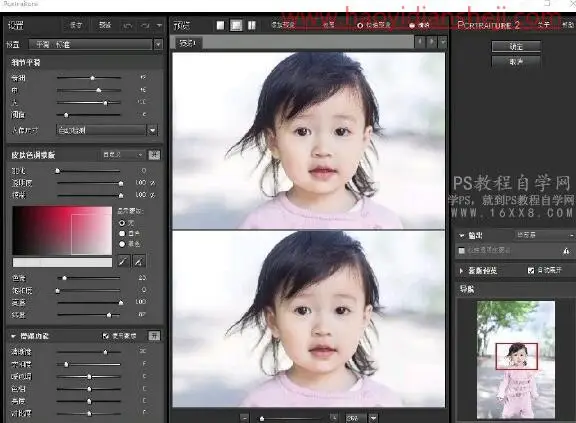This screenshot has height=423, width=576.
Task: Open the About menu item
Action: coord(544,25)
